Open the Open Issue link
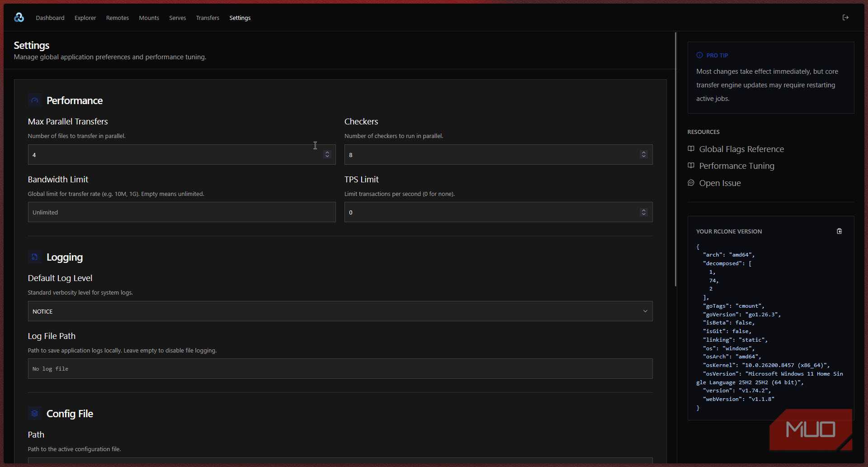The height and width of the screenshot is (467, 868). pos(720,183)
